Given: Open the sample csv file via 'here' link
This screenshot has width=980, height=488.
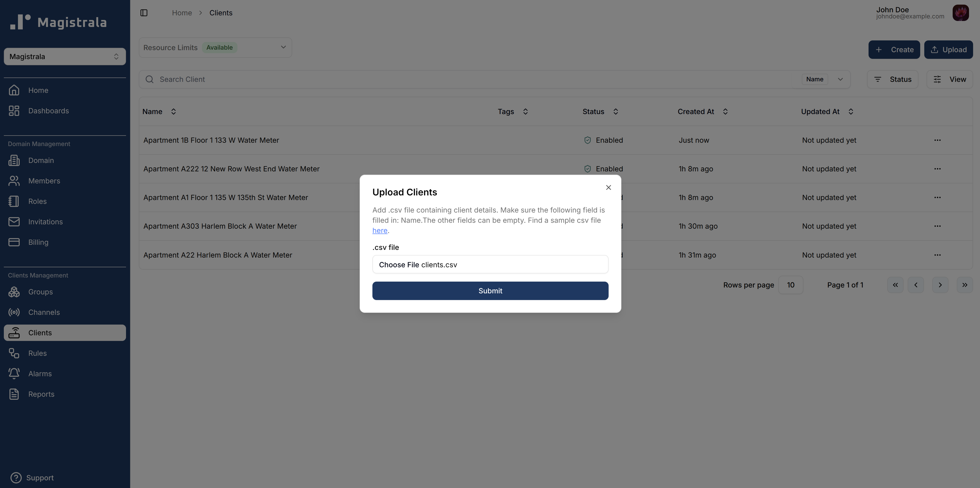Looking at the screenshot, I should tap(379, 230).
